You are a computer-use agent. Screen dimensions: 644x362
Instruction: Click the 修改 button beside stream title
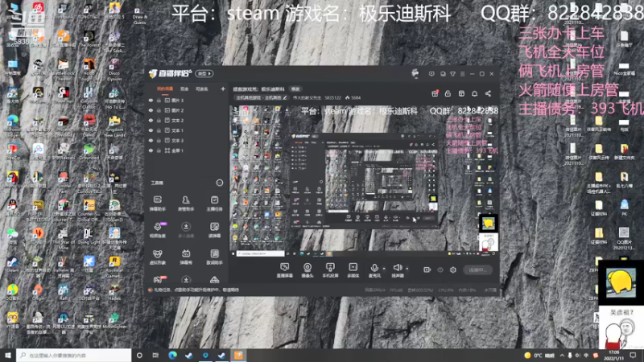click(295, 88)
